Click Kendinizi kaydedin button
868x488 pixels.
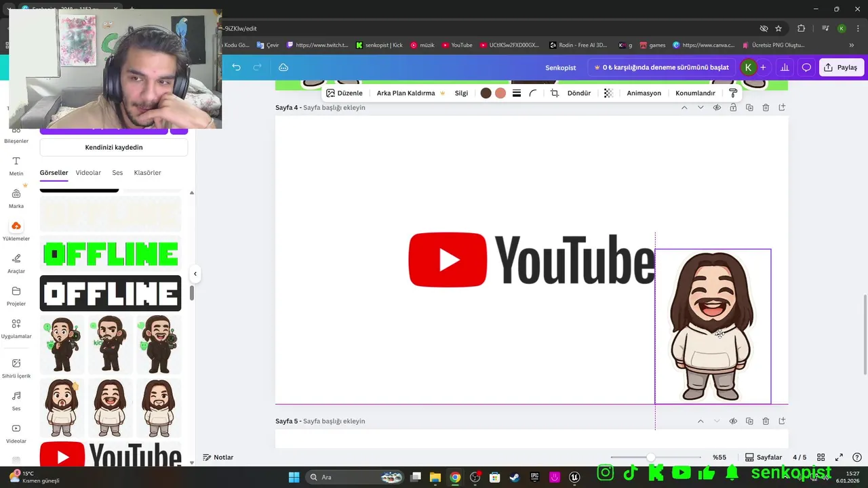(114, 147)
